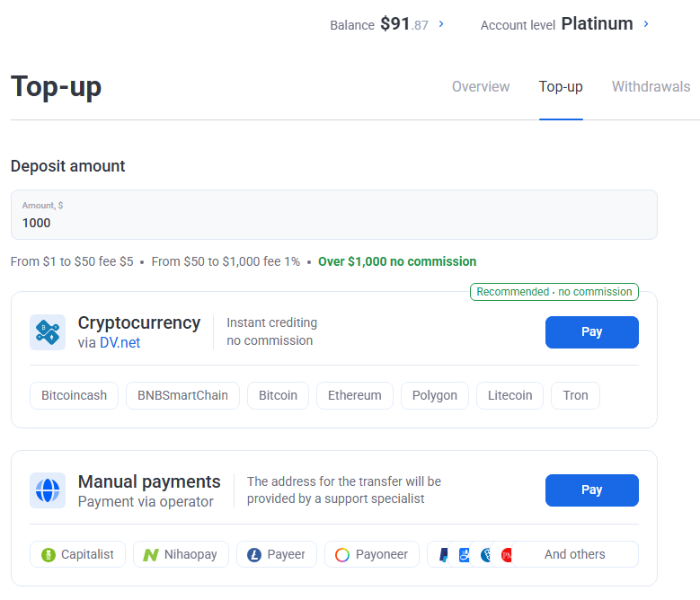Choose the Payeer logo icon
The image size is (700, 600).
click(x=254, y=554)
